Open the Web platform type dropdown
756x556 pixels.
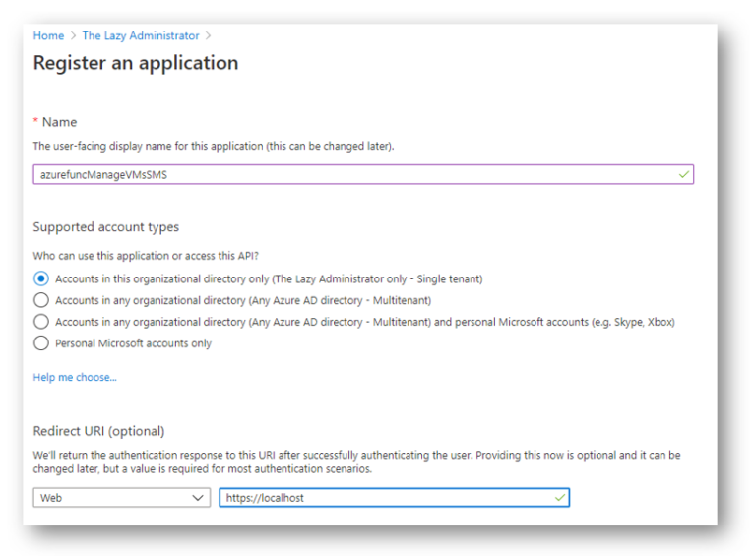tap(121, 497)
